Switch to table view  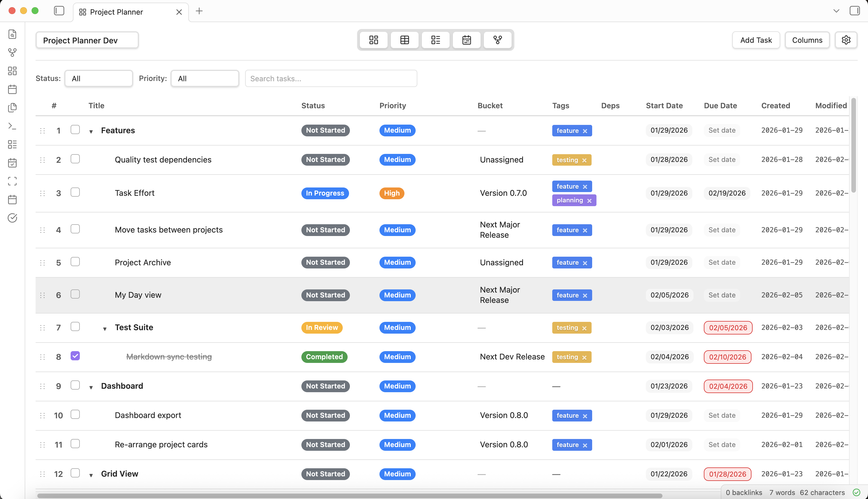pos(404,40)
